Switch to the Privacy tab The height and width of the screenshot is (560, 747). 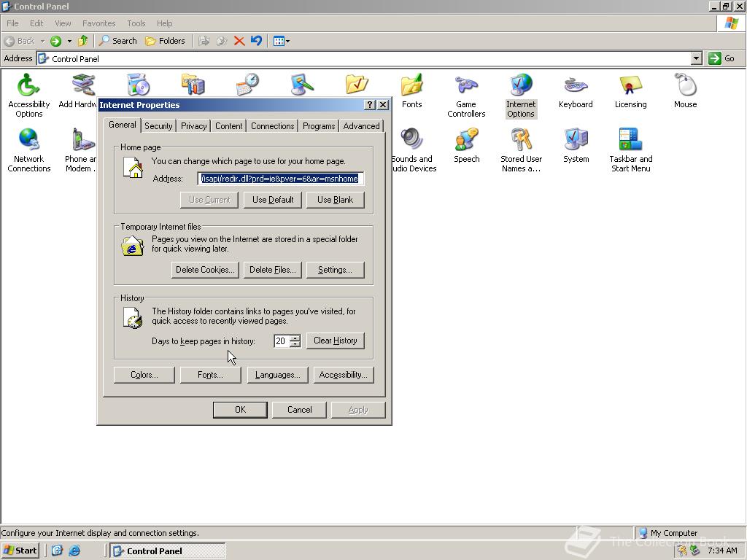coord(193,126)
